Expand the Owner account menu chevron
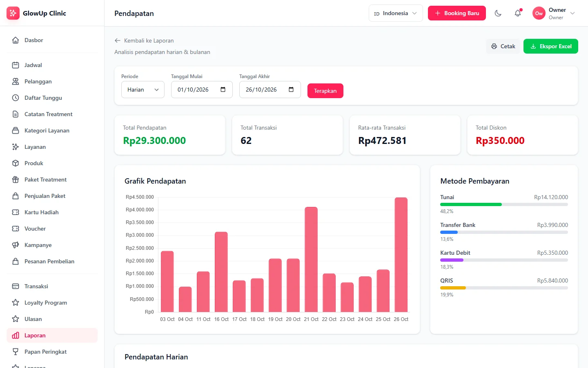Viewport: 588px width, 368px height. coord(572,13)
